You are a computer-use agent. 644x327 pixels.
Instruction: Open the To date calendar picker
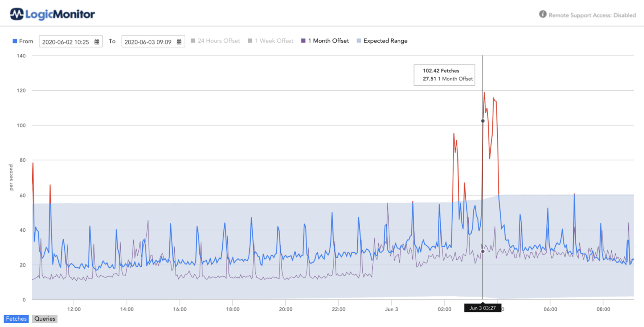coord(179,41)
